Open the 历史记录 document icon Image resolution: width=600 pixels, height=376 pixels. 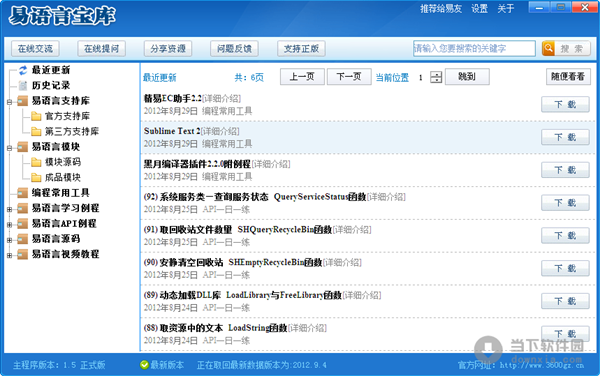click(23, 85)
